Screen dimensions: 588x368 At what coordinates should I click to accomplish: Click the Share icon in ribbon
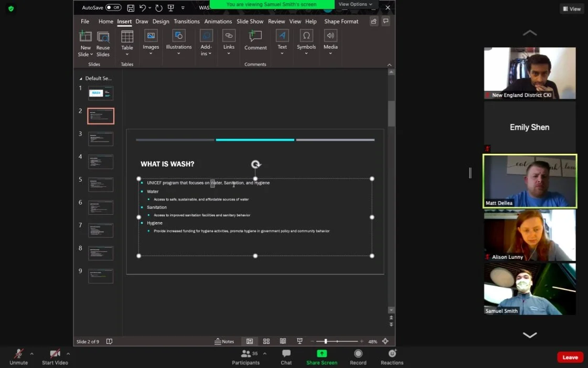pos(373,22)
